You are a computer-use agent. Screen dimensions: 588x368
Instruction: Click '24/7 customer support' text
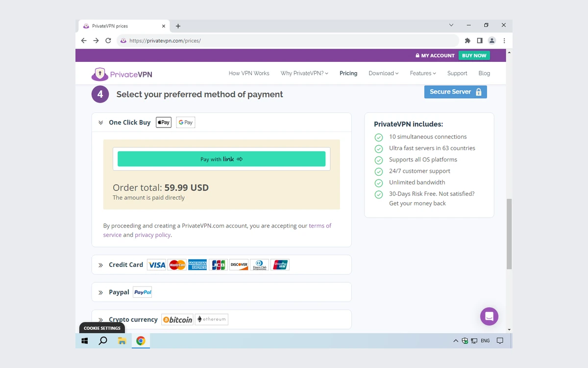pos(419,171)
